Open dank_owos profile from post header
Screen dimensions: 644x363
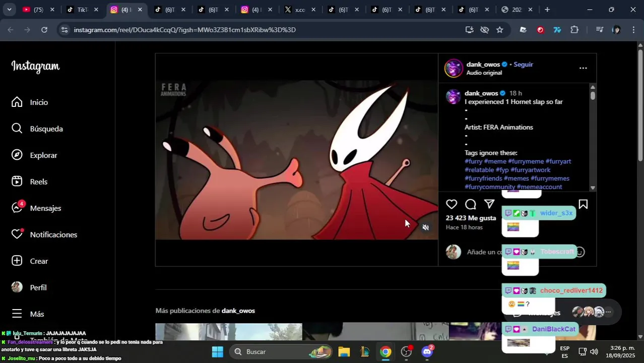tap(483, 65)
